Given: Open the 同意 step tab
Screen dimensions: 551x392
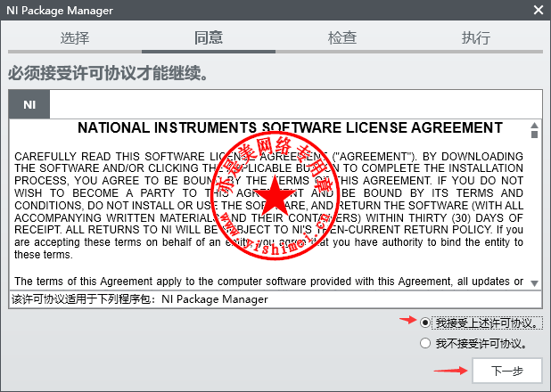Looking at the screenshot, I should (x=209, y=38).
